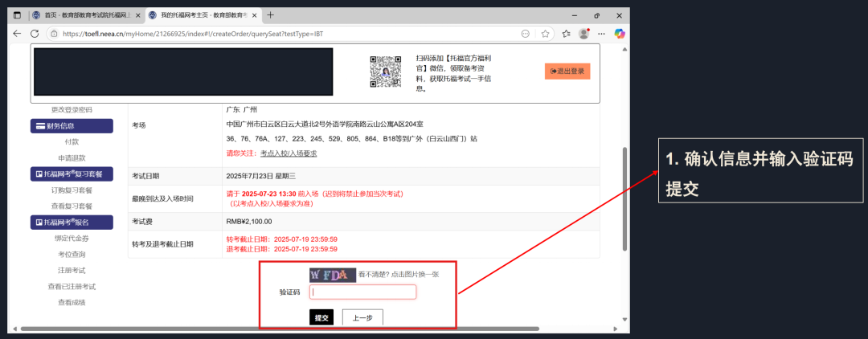Open the address bar more-options icon
The height and width of the screenshot is (339, 868).
pyautogui.click(x=526, y=34)
